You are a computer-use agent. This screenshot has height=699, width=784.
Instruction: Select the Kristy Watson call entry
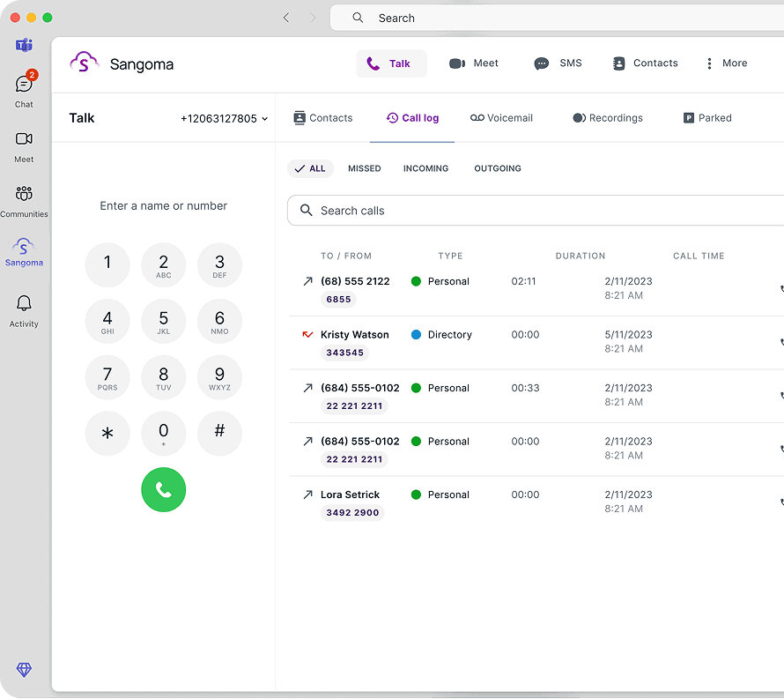[354, 335]
